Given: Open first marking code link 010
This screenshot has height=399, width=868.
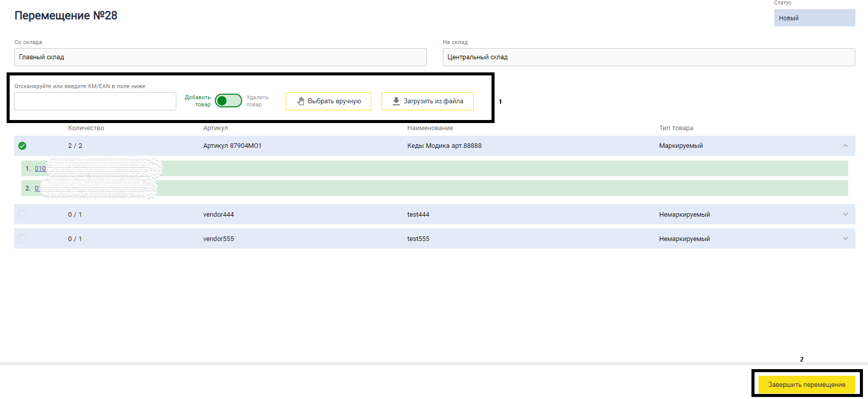Looking at the screenshot, I should (40, 169).
